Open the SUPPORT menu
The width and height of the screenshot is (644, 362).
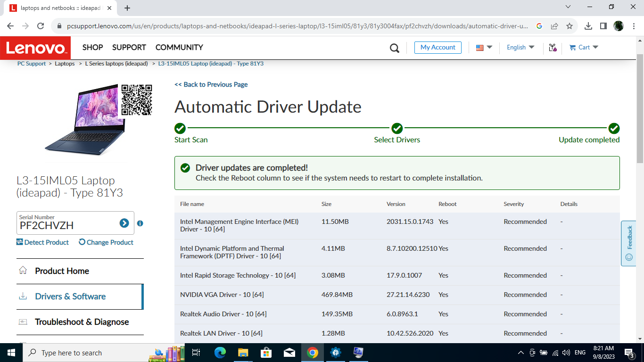pos(129,47)
